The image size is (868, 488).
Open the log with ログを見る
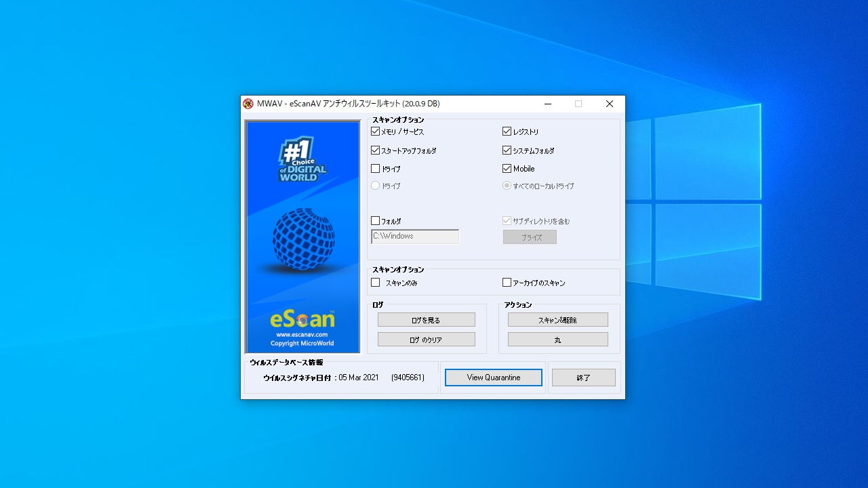tap(427, 320)
